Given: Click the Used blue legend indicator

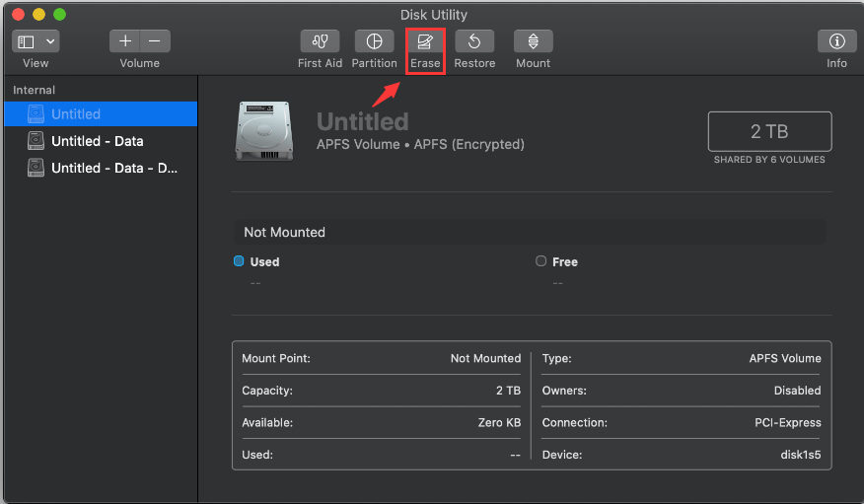Looking at the screenshot, I should point(239,261).
